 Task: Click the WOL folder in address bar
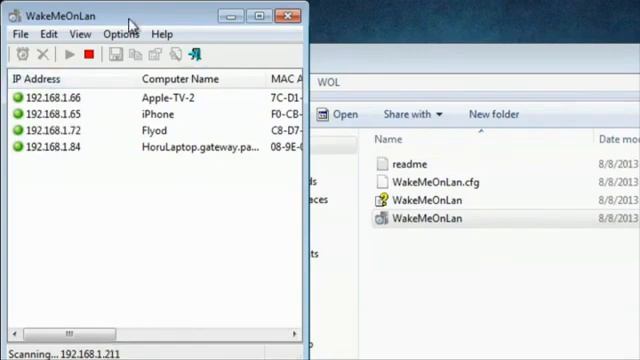[329, 82]
